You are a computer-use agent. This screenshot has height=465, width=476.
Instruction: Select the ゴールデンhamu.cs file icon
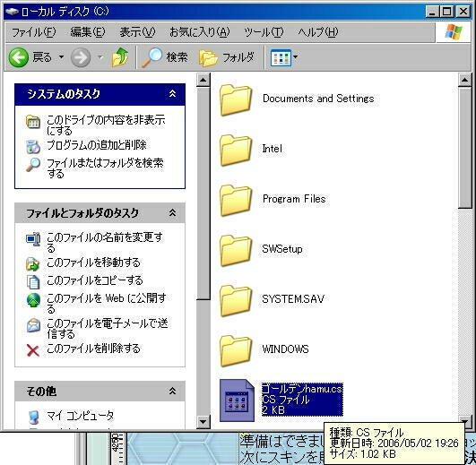click(x=237, y=400)
